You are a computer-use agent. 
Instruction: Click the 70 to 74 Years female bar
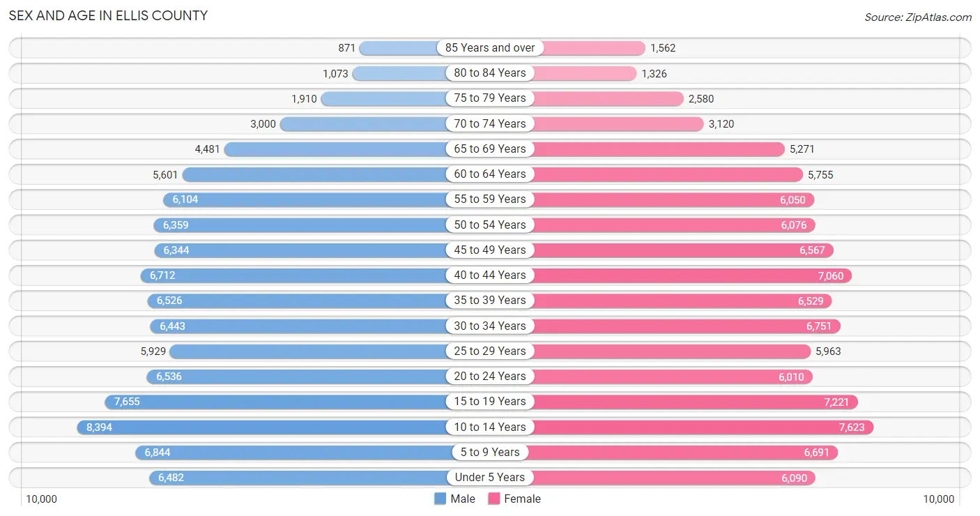[x=617, y=124]
